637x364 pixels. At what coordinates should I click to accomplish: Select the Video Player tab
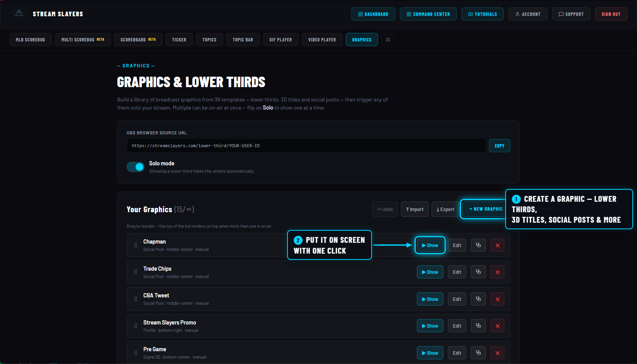pyautogui.click(x=322, y=40)
